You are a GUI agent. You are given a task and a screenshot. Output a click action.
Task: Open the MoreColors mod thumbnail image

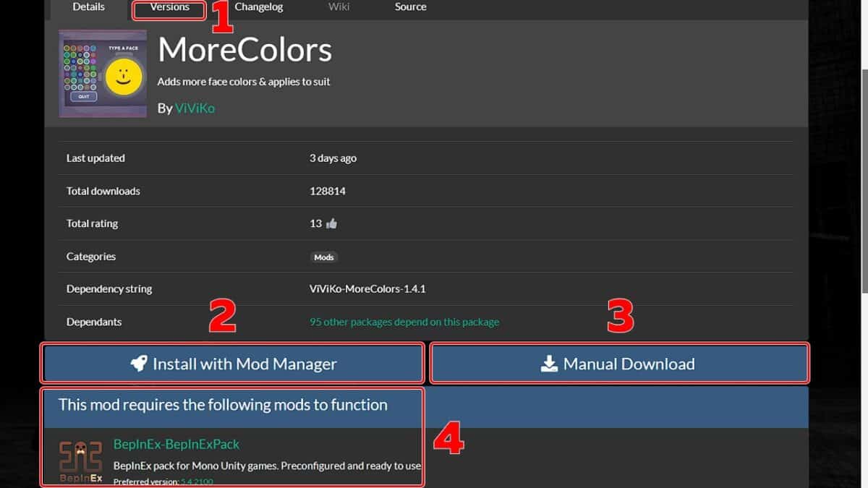[x=103, y=74]
